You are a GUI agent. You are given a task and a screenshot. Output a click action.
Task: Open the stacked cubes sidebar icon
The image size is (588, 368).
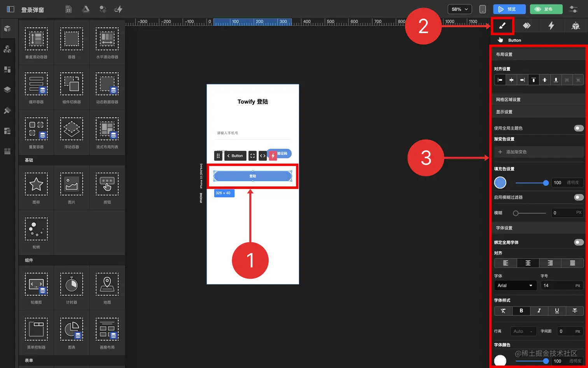(x=7, y=49)
